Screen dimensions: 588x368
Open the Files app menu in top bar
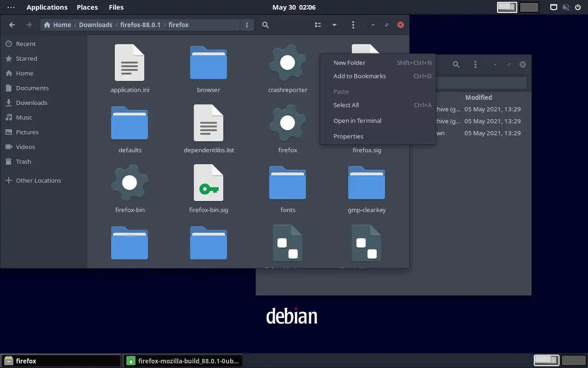[x=116, y=7]
